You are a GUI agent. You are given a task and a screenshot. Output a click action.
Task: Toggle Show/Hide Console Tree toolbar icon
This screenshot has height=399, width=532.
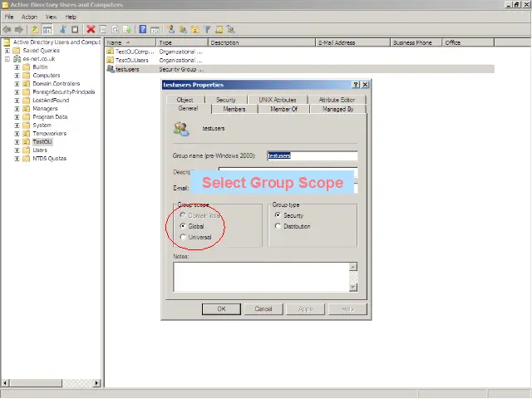tap(47, 30)
